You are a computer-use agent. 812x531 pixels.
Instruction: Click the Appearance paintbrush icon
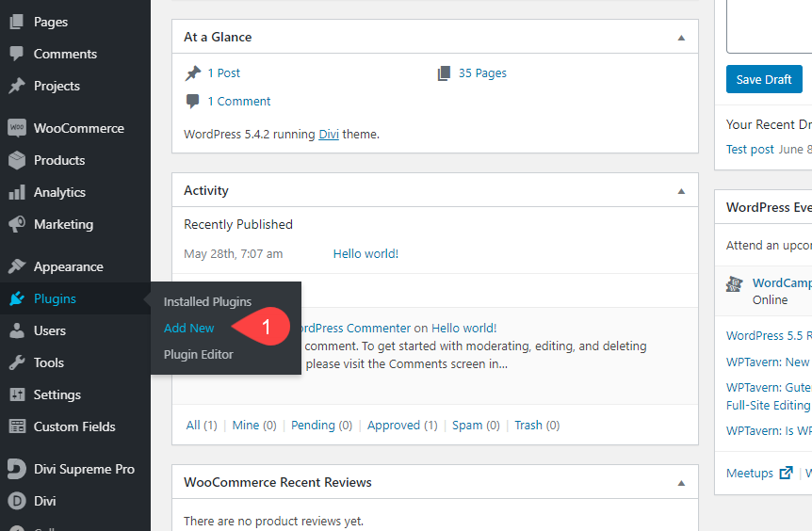click(x=16, y=266)
